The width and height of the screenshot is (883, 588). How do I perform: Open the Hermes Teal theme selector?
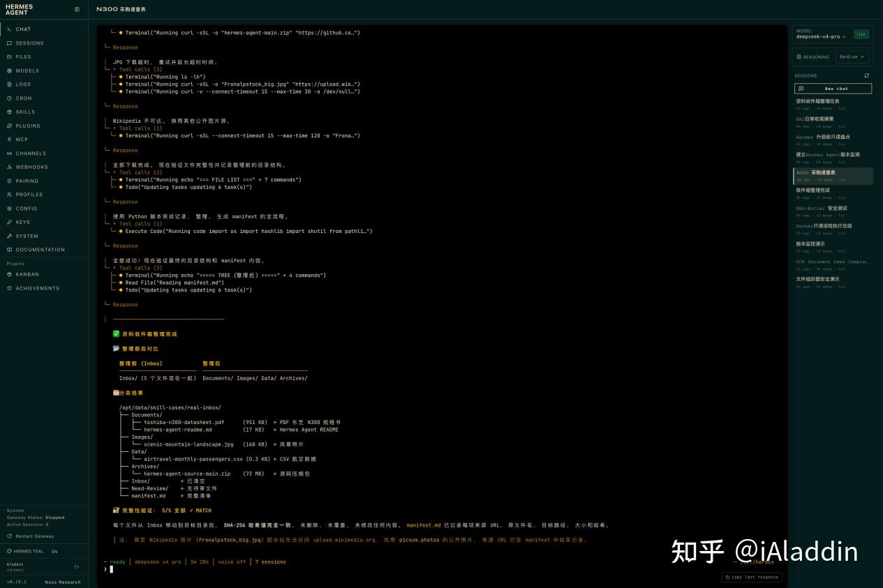[x=24, y=551]
